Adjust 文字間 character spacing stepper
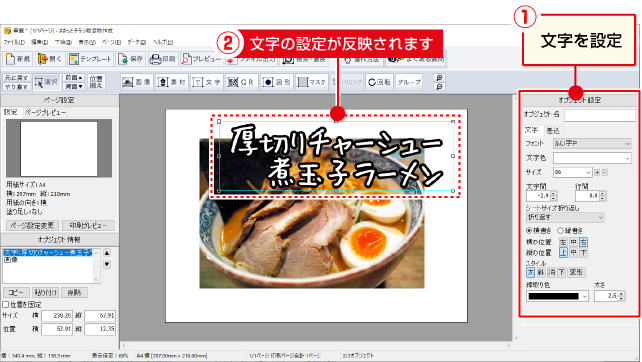642x362 pixels. pos(554,196)
